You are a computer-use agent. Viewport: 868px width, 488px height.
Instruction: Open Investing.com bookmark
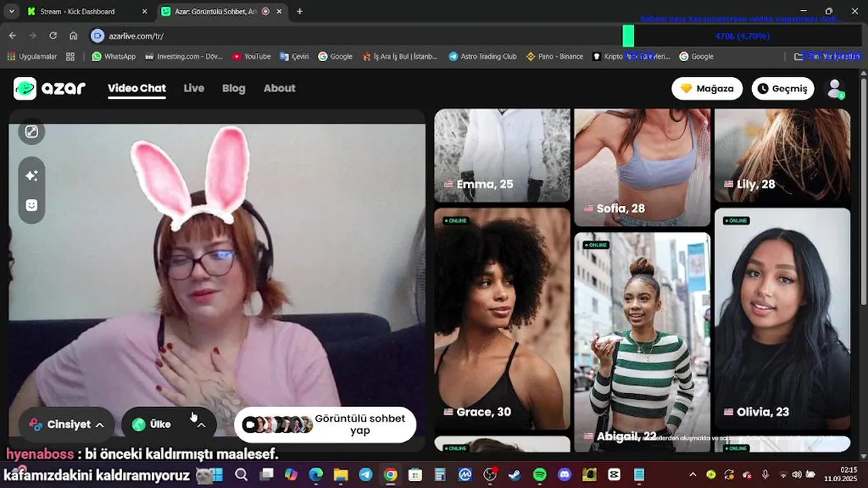coord(184,57)
